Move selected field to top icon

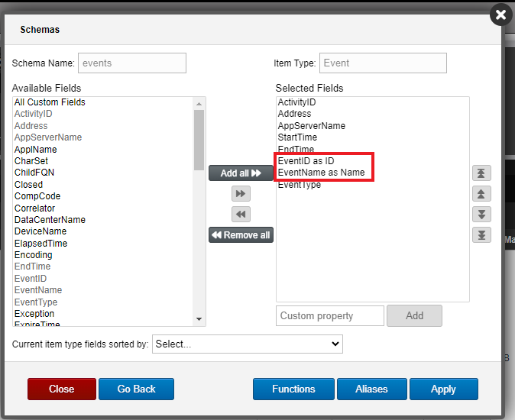[481, 173]
